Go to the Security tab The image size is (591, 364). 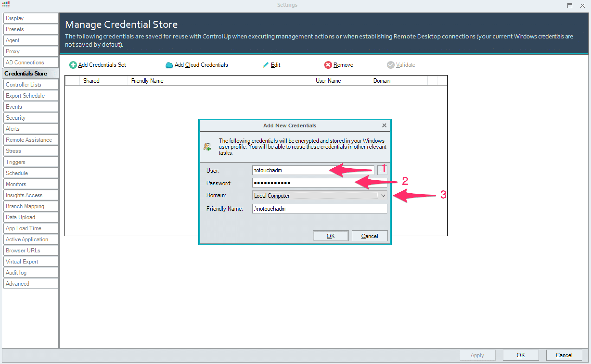click(31, 118)
